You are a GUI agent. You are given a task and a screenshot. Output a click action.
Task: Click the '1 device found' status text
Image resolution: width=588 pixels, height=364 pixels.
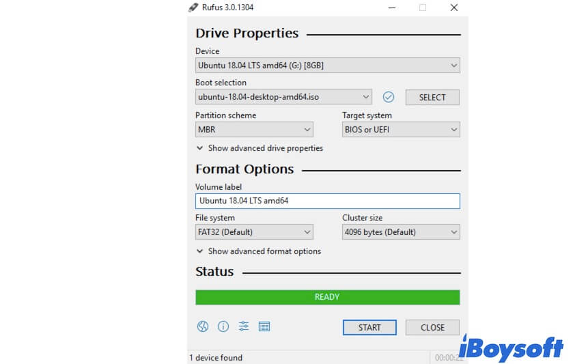coord(216,358)
